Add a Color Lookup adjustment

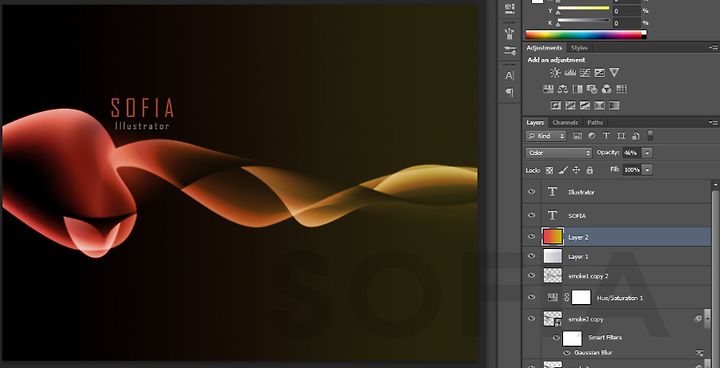click(621, 89)
